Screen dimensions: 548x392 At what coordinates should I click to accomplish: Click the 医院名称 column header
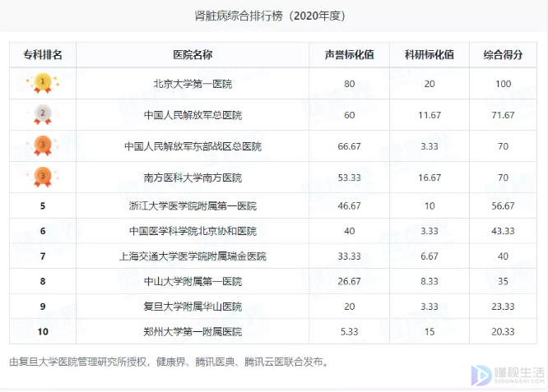[x=193, y=55]
